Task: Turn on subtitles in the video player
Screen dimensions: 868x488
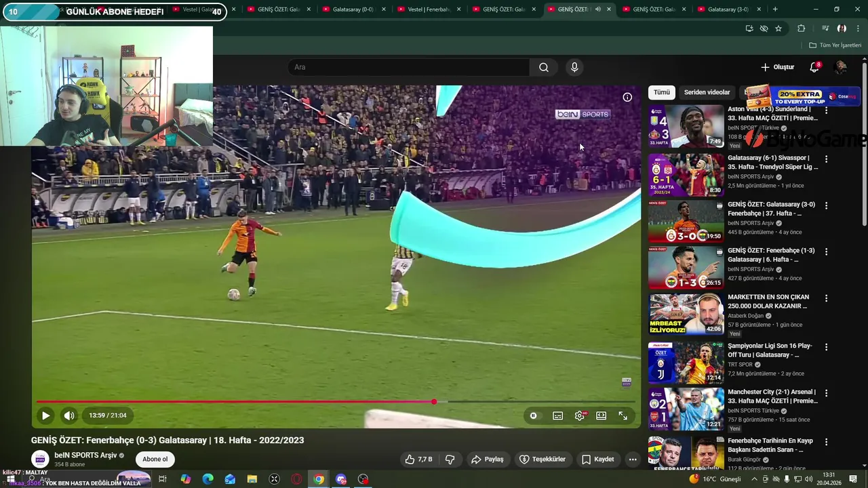Action: [557, 415]
